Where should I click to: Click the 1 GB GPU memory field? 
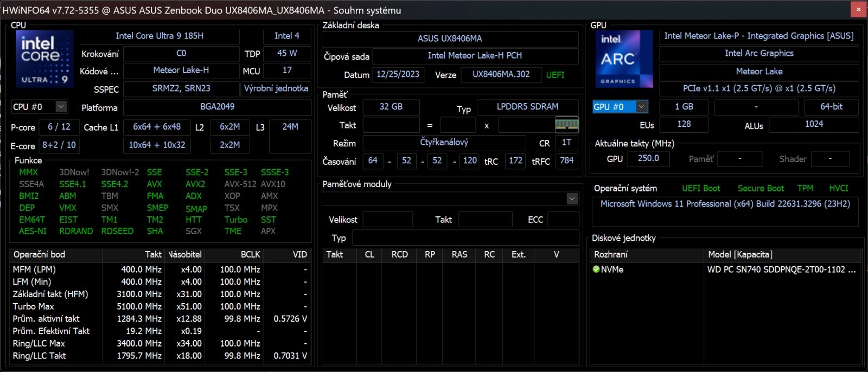[684, 107]
